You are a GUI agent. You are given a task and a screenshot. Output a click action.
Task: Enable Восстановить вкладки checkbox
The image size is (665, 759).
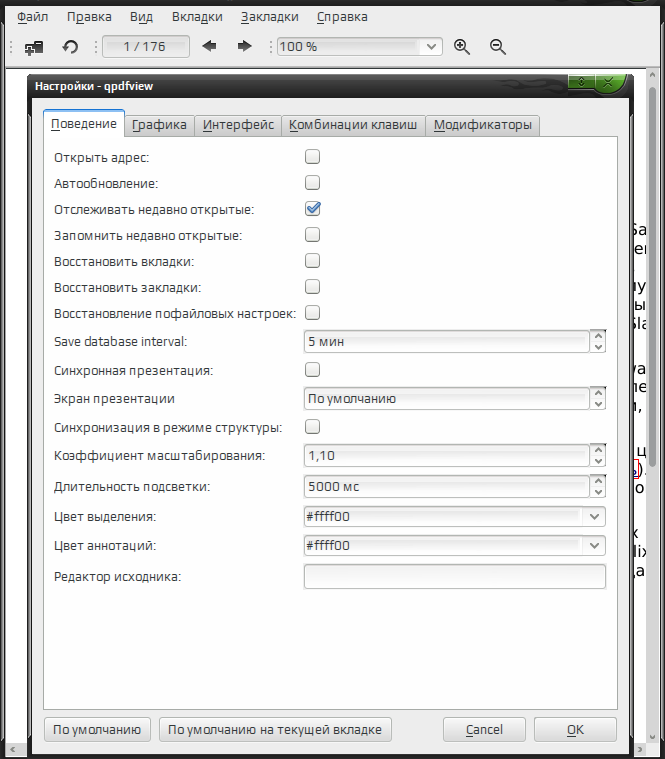[313, 261]
